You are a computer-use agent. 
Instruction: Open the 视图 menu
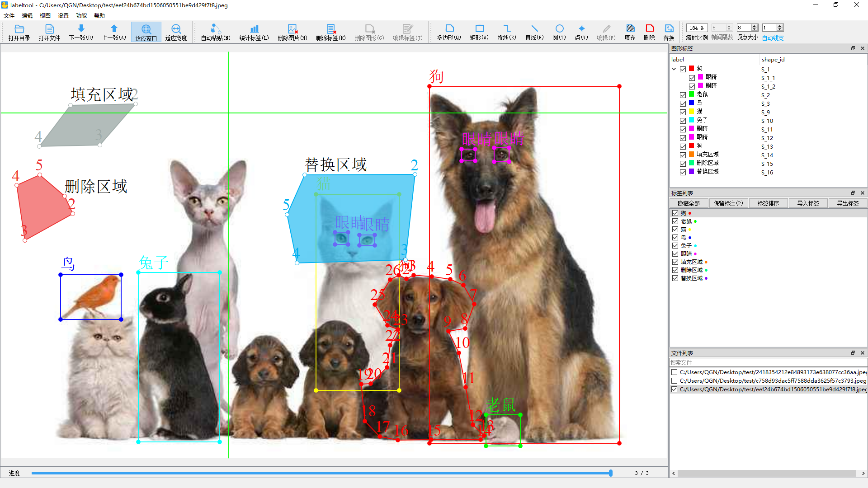pos(45,15)
